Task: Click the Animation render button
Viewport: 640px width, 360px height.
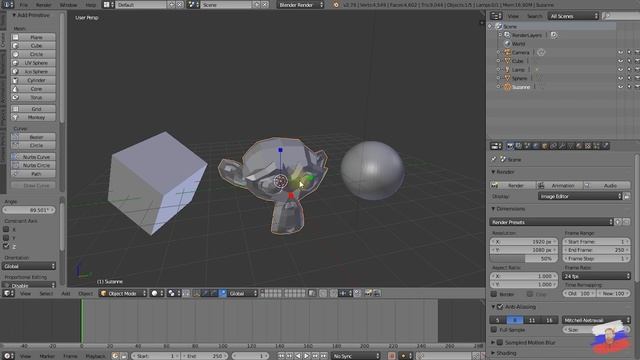Action: pos(560,185)
